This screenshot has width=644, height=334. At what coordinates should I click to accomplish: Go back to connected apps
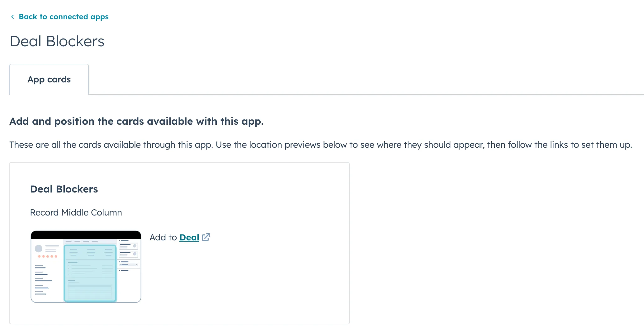[x=64, y=17]
